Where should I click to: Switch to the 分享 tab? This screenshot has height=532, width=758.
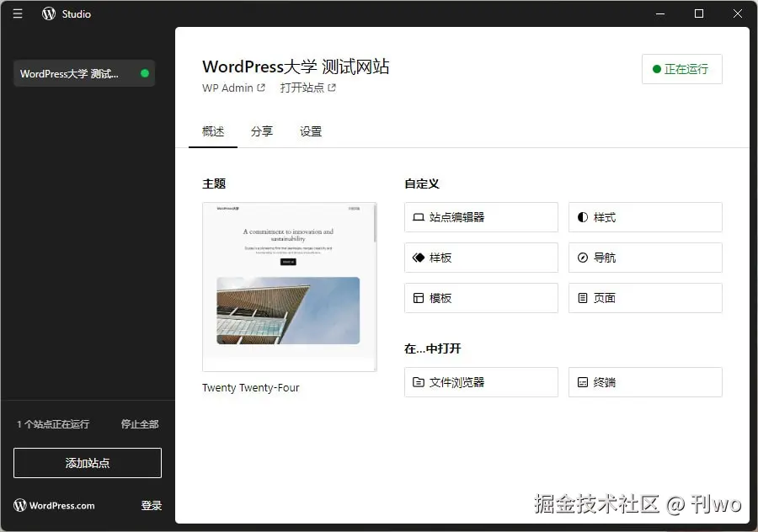click(x=262, y=131)
